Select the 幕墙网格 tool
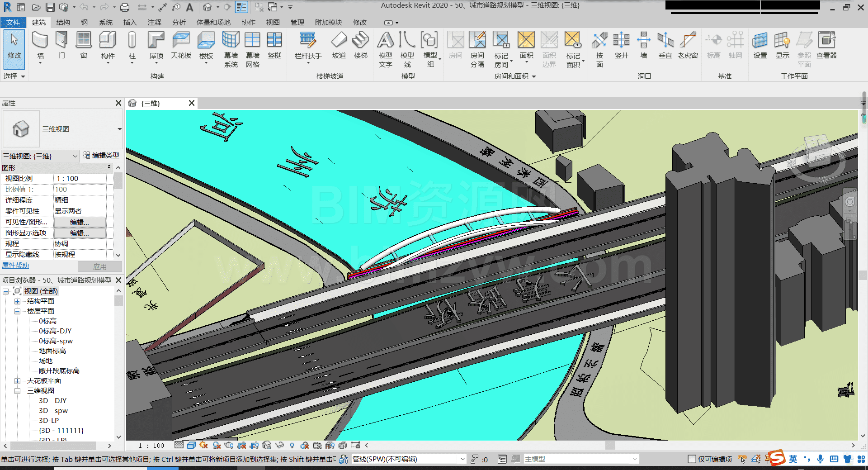This screenshot has height=470, width=868. coord(252,49)
